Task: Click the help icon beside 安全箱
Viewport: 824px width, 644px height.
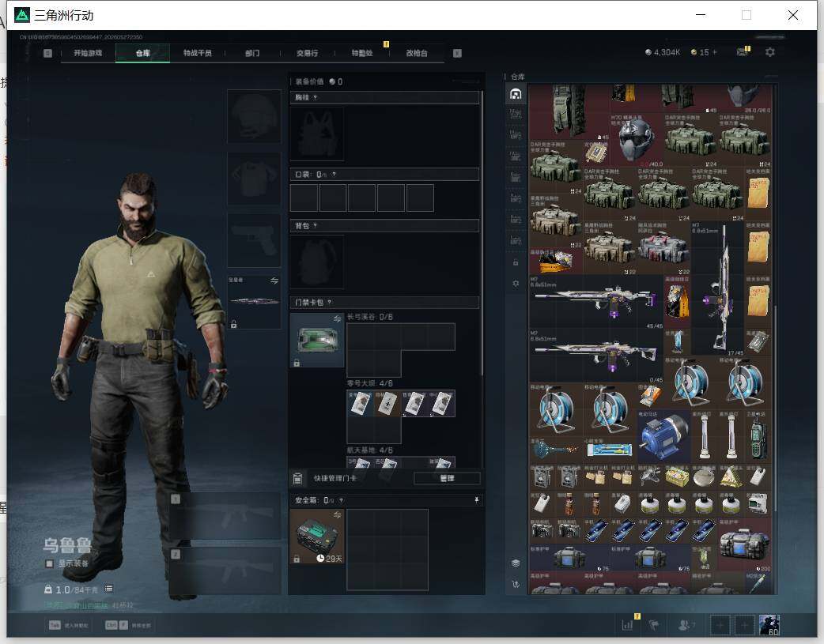Action: 341,500
